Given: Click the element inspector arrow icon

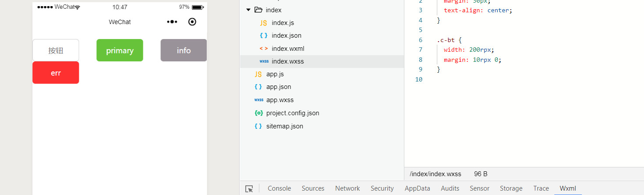Looking at the screenshot, I should 249,189.
